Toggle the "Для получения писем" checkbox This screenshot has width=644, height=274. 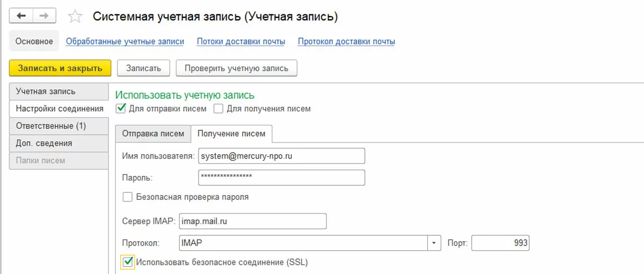click(218, 109)
